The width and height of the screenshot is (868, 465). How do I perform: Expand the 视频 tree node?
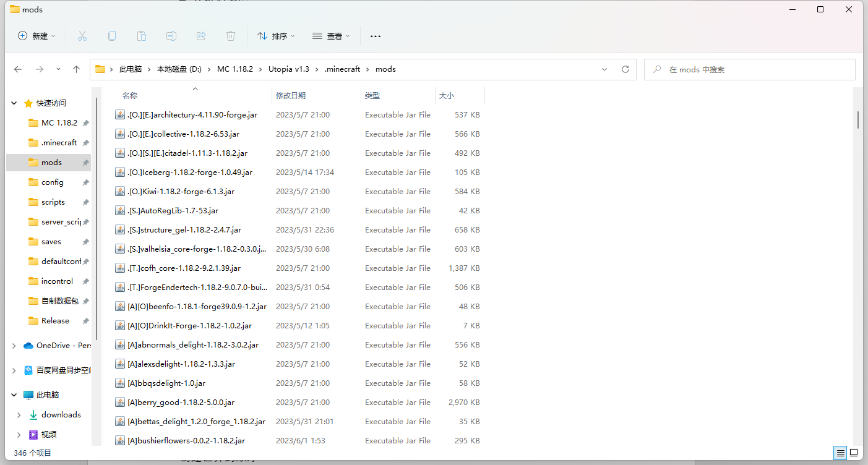coord(19,435)
